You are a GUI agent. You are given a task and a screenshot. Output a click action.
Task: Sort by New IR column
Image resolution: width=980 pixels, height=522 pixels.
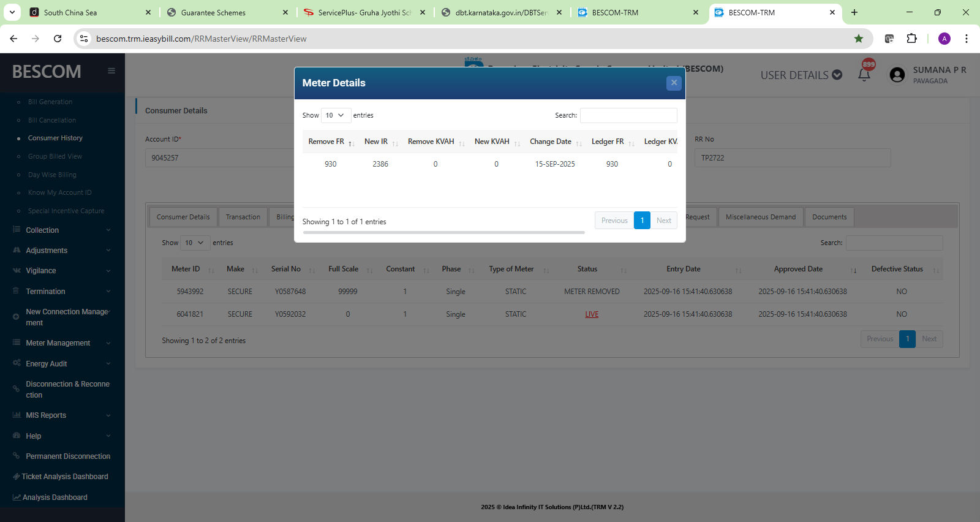coord(381,142)
